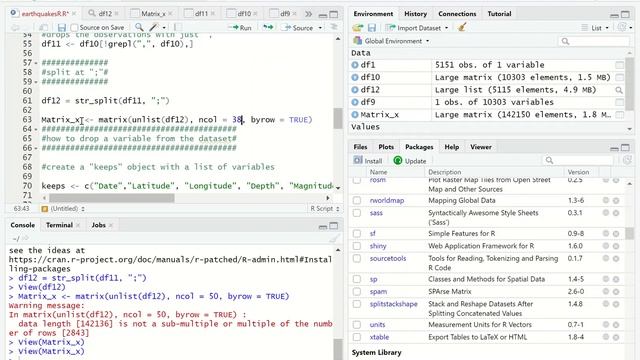Collapse the code section at line 64
Viewport: 640px width, 360px height.
pyautogui.click(x=36, y=129)
